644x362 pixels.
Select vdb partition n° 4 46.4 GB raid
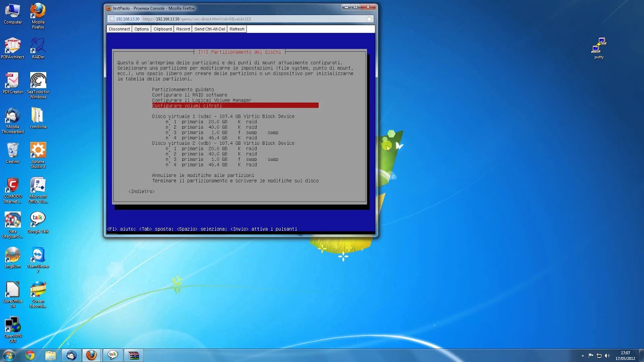[211, 165]
